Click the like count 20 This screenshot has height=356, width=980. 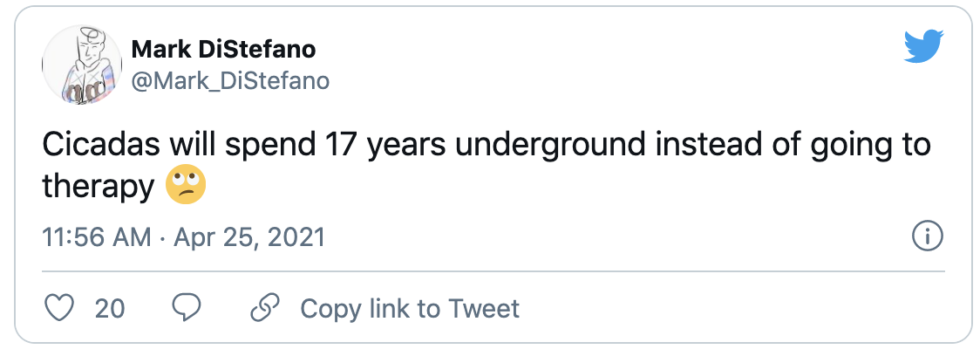110,308
